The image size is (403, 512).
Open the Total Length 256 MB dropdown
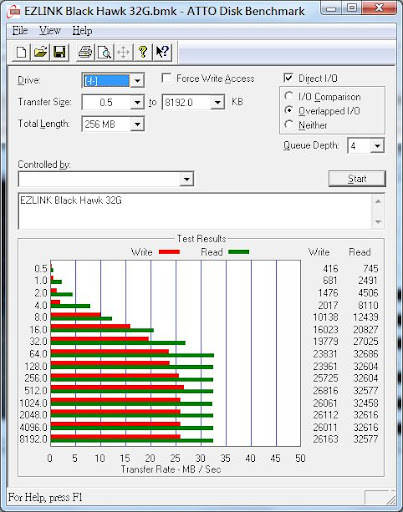point(137,124)
